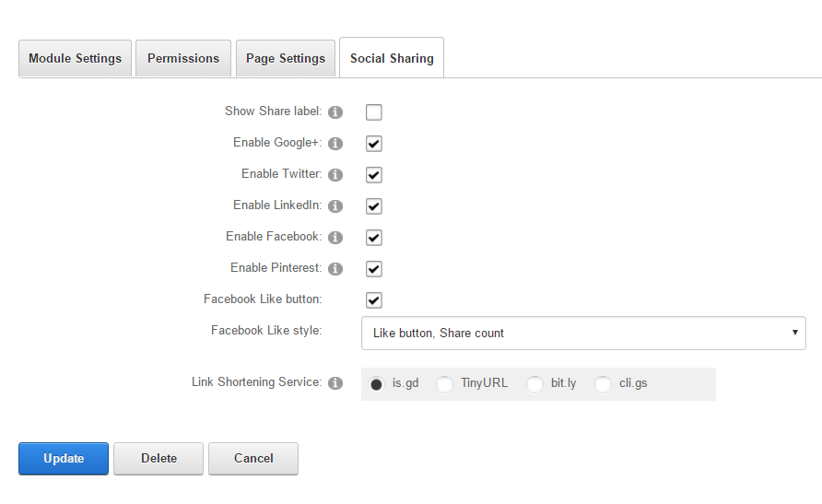Viewport: 822px width, 504px height.
Task: Open the Permissions tab
Action: [x=183, y=58]
